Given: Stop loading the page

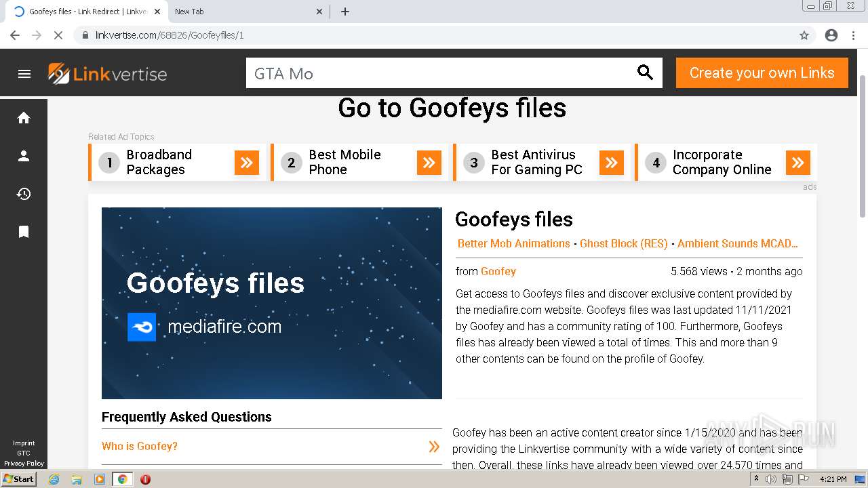Looking at the screenshot, I should coord(58,35).
